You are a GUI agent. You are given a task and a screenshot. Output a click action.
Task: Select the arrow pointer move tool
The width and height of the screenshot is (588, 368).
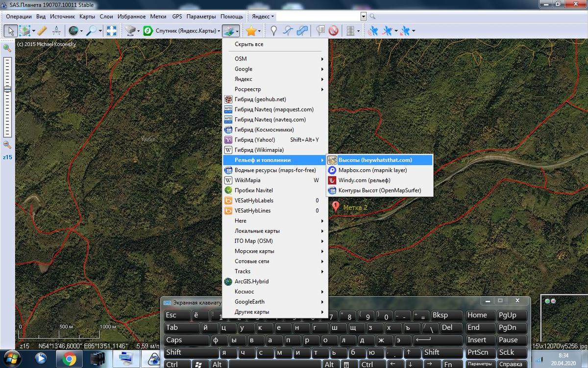tap(11, 31)
